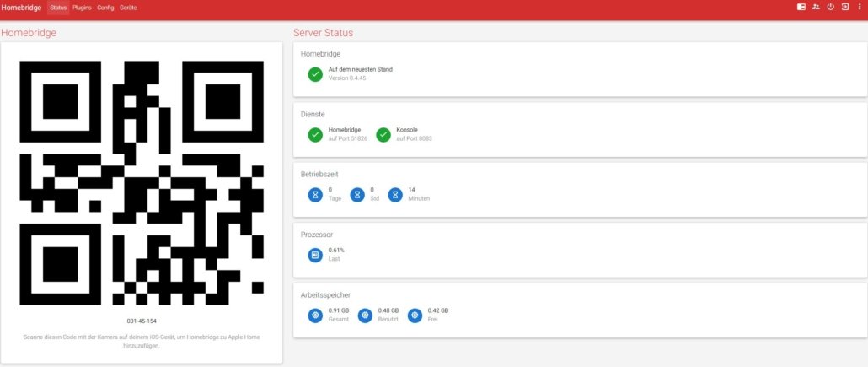This screenshot has width=868, height=367.
Task: Click the sign out icon
Action: click(x=844, y=8)
